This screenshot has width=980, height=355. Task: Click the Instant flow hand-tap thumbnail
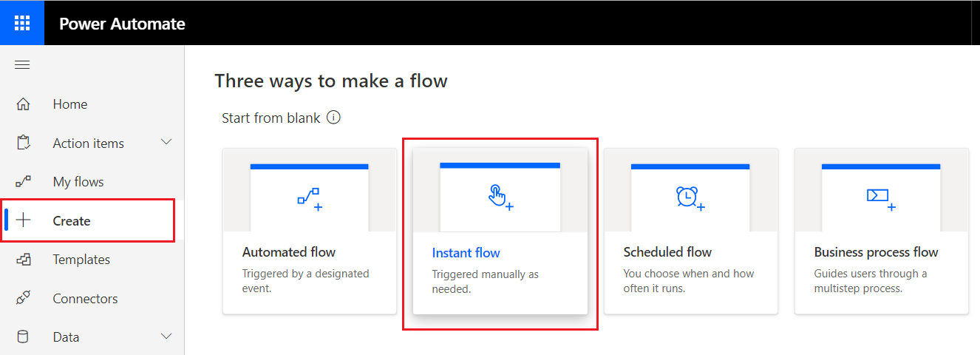pos(500,197)
